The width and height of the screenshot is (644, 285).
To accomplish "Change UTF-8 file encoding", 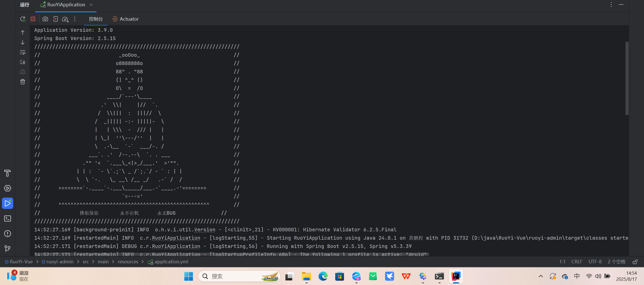I will click(595, 262).
